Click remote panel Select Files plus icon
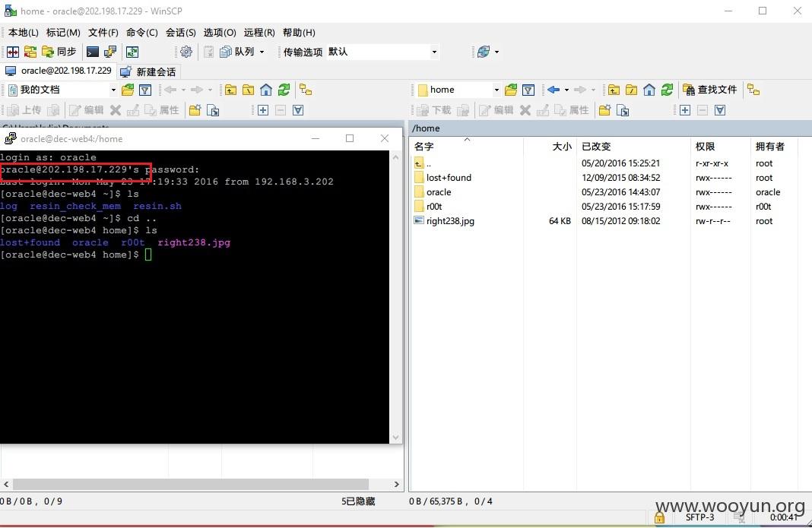 685,110
